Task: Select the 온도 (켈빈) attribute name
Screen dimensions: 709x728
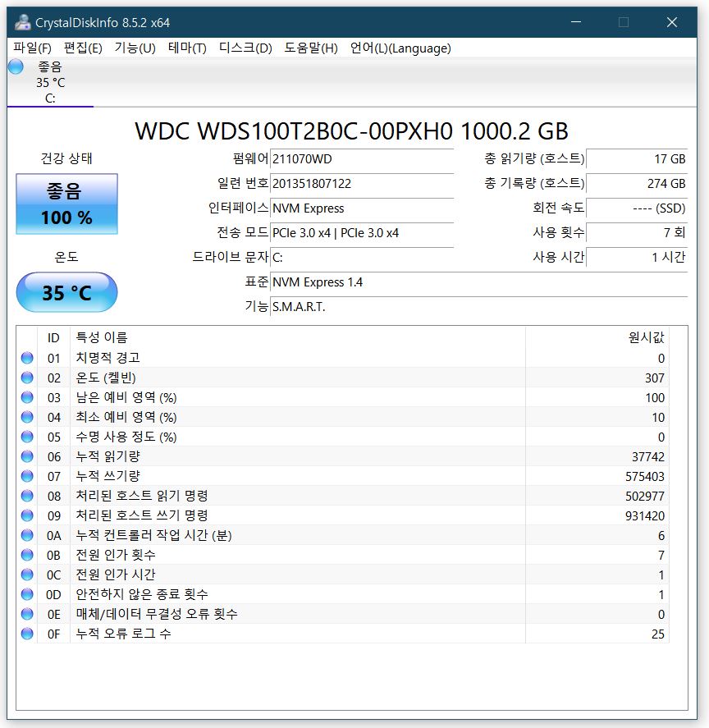Action: 106,378
